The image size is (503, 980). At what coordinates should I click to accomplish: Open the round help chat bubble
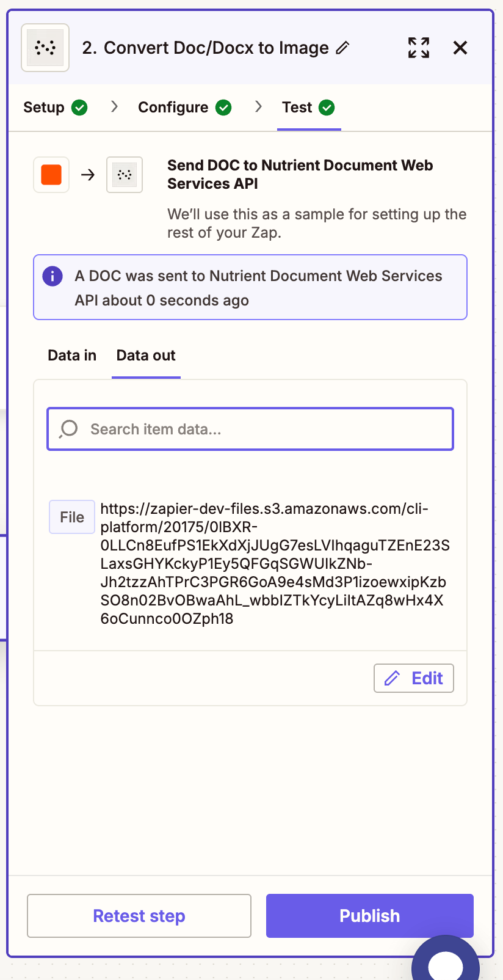pos(446,962)
